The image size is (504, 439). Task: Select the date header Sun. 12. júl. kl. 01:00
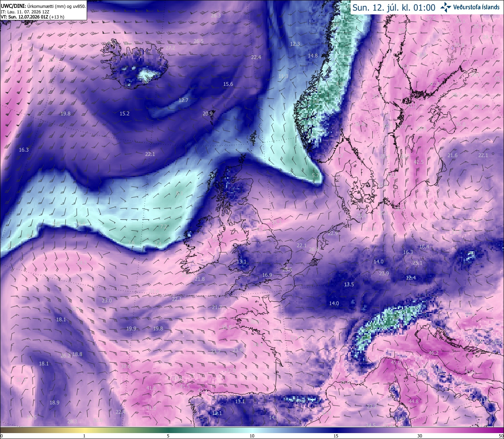point(394,7)
